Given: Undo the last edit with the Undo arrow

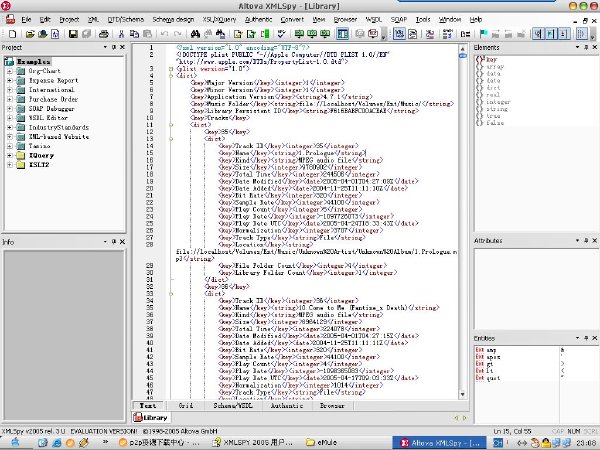Looking at the screenshot, I should (x=165, y=34).
